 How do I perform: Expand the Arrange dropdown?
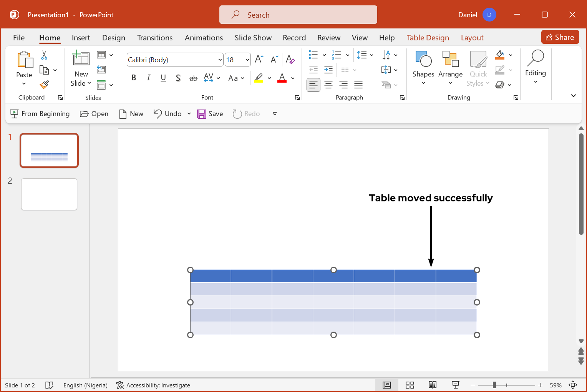(x=450, y=83)
